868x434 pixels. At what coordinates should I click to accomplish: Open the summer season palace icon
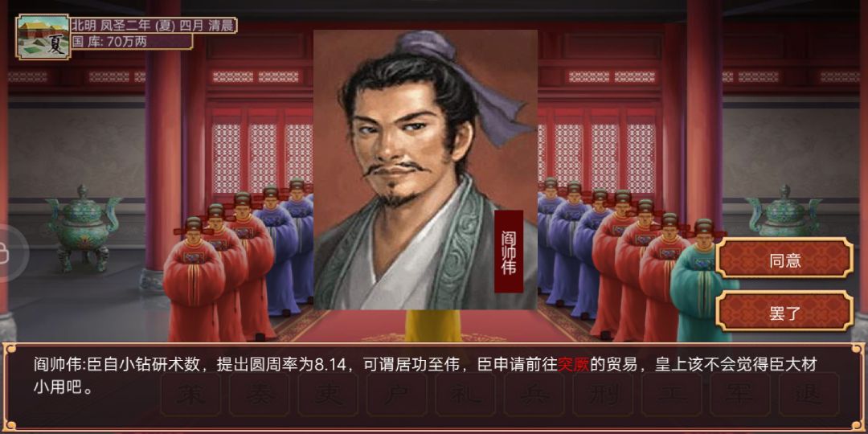(43, 36)
